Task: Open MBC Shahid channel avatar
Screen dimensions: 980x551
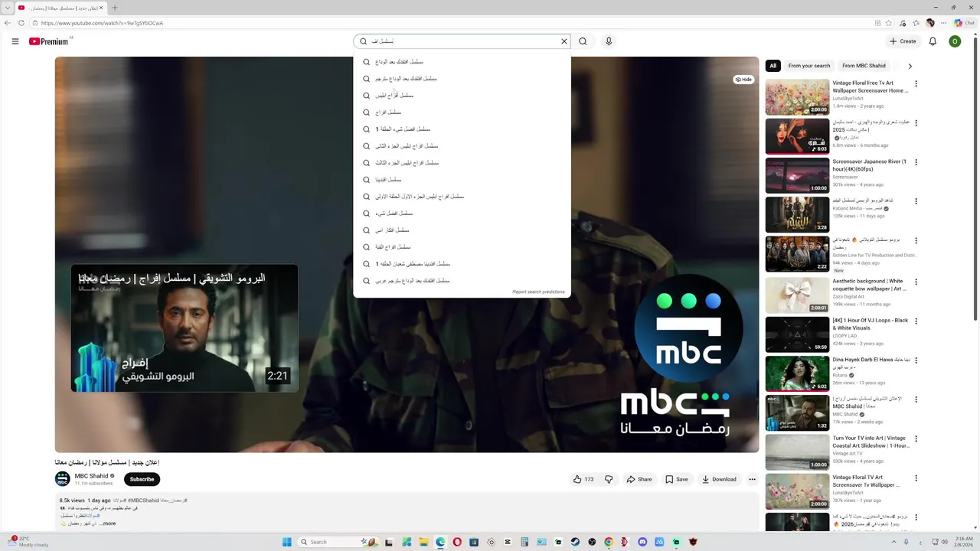Action: (62, 479)
